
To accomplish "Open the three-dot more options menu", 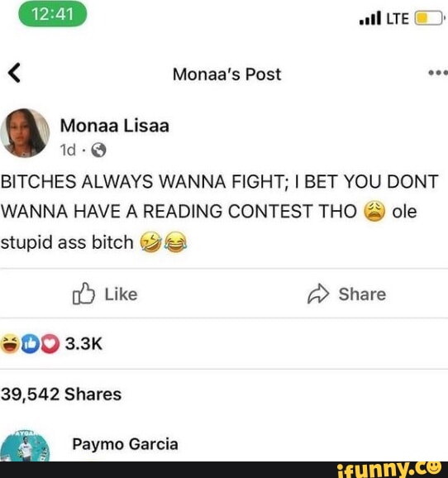I will (x=438, y=73).
